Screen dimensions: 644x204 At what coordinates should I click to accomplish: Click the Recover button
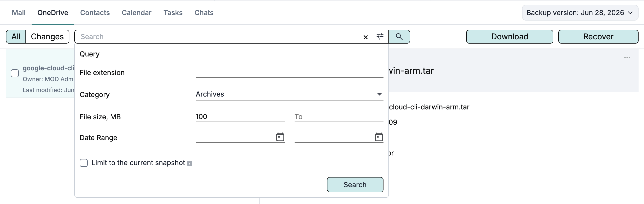click(598, 37)
